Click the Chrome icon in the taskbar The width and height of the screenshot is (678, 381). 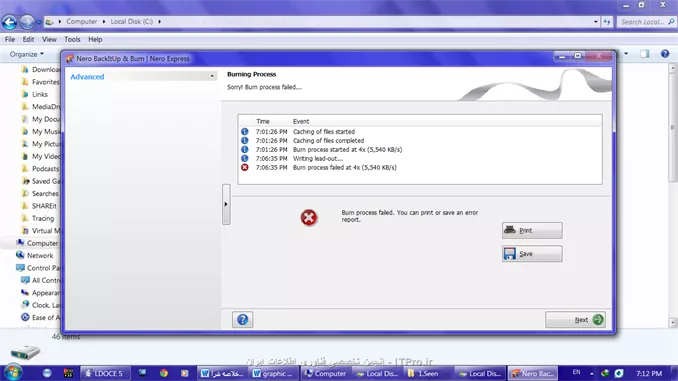(163, 373)
